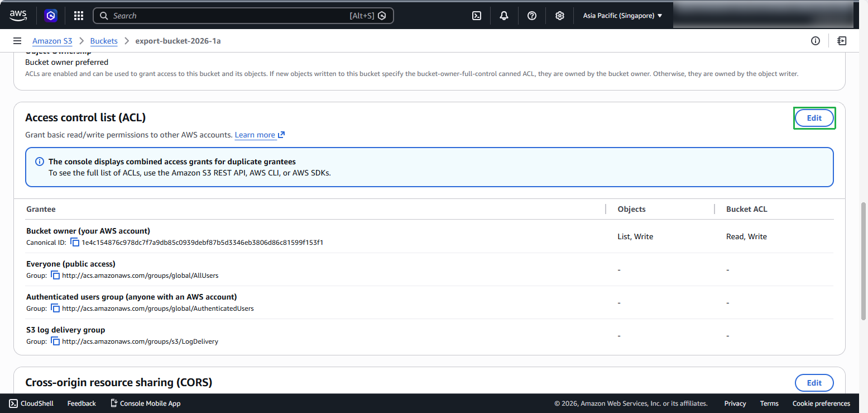Click the CloudShell icon in the footer
This screenshot has height=413, width=868.
[13, 403]
